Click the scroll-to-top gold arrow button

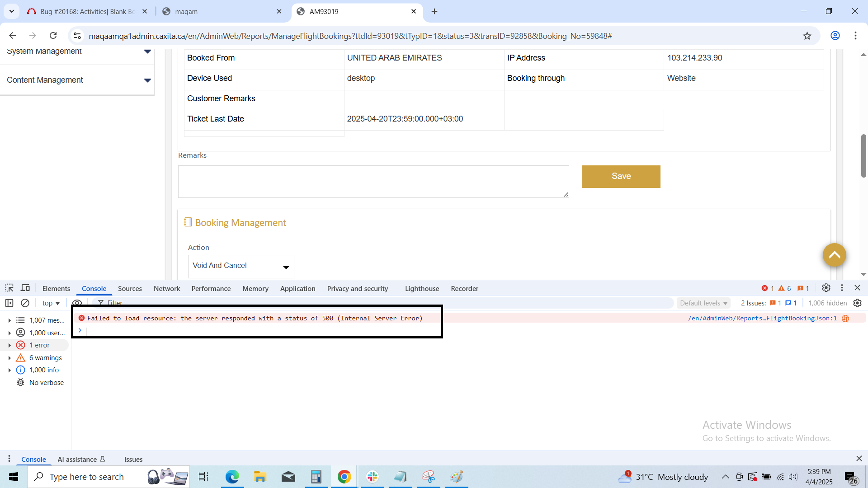[834, 255]
